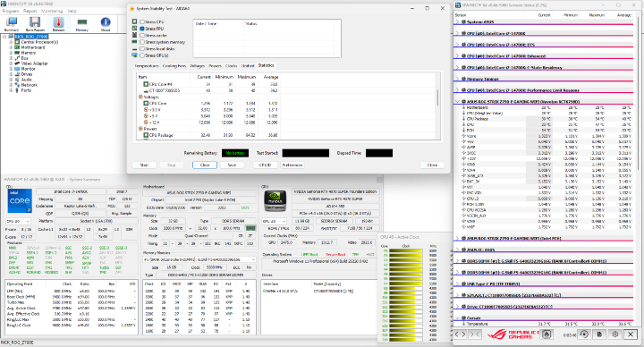Click the Start button in stability test
The height and width of the screenshot is (347, 644).
coord(144,165)
